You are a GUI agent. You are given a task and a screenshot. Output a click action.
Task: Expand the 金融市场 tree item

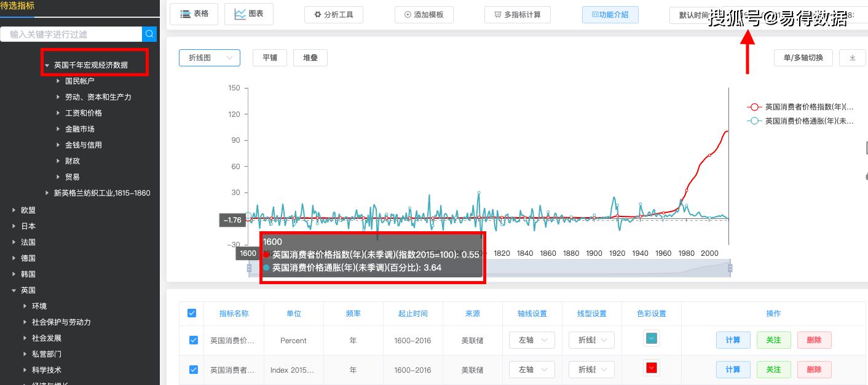click(x=58, y=129)
